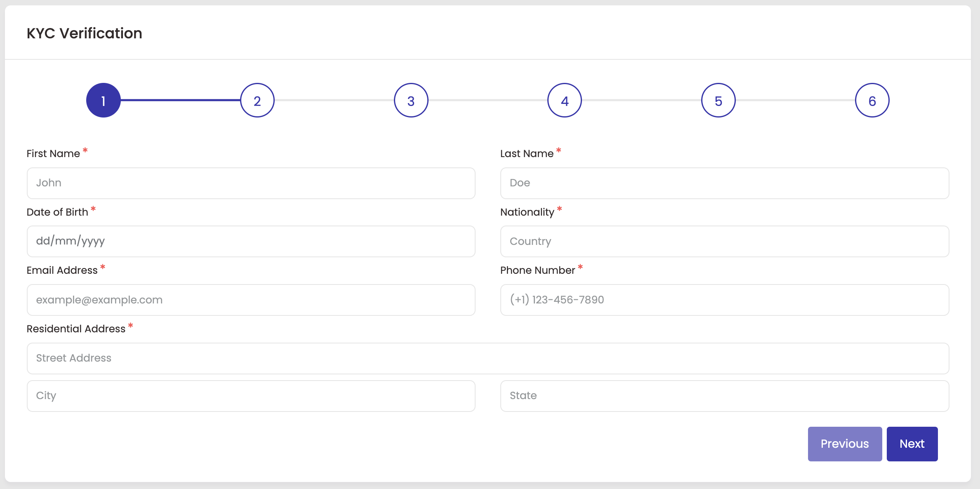Click the Date of Birth field
980x489 pixels.
click(x=251, y=241)
